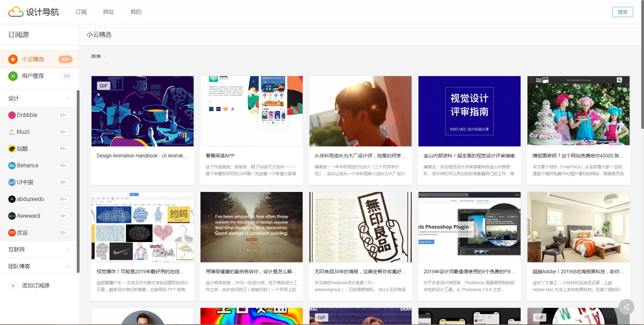This screenshot has height=325, width=644.
Task: Select the Muzli subscription source
Action: point(38,132)
